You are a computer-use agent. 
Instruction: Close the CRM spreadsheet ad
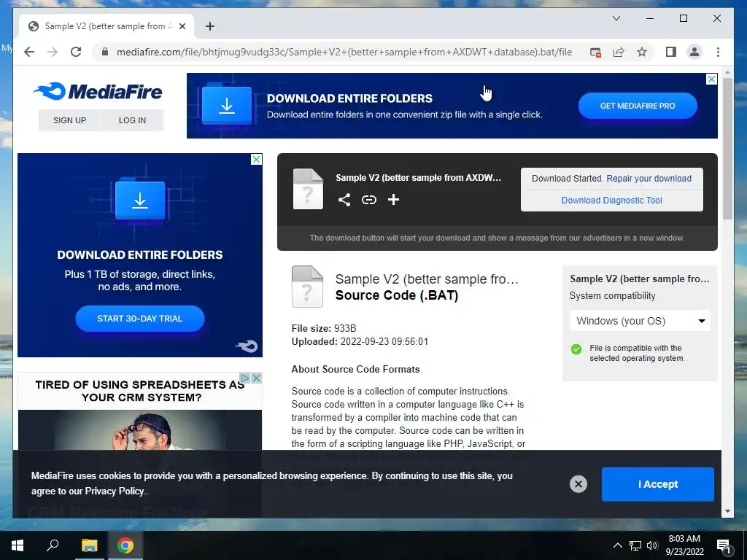point(256,378)
